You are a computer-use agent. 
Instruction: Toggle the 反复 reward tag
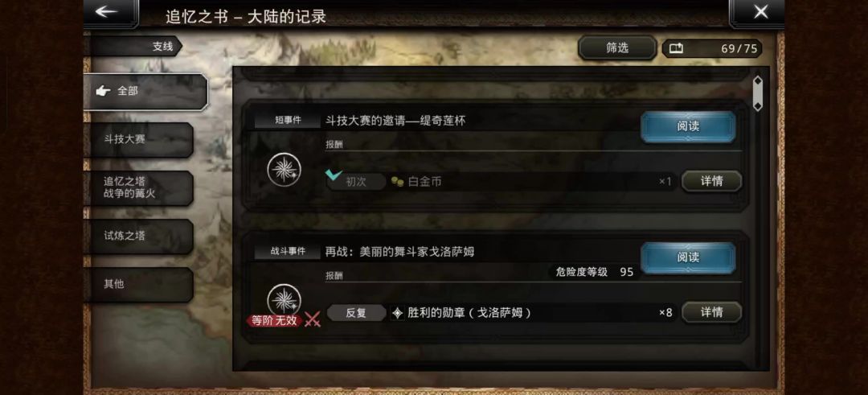[x=356, y=312]
